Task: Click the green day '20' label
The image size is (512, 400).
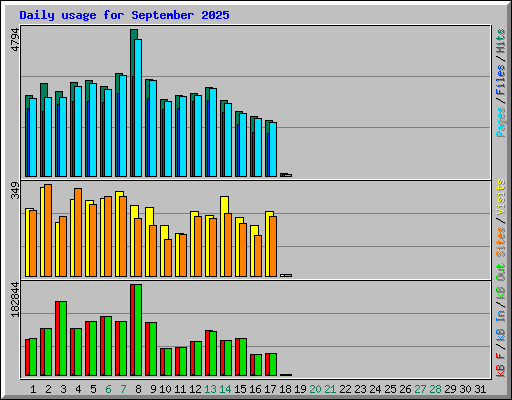Action: pos(315,389)
